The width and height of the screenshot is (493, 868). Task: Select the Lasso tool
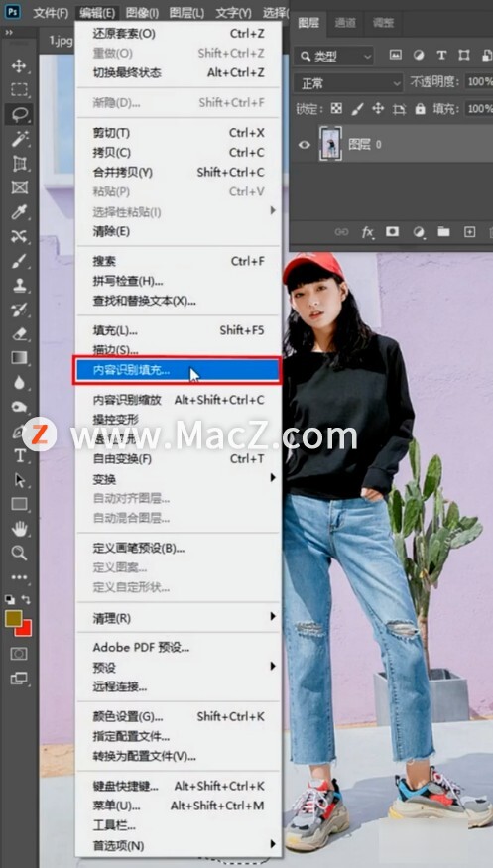click(19, 114)
